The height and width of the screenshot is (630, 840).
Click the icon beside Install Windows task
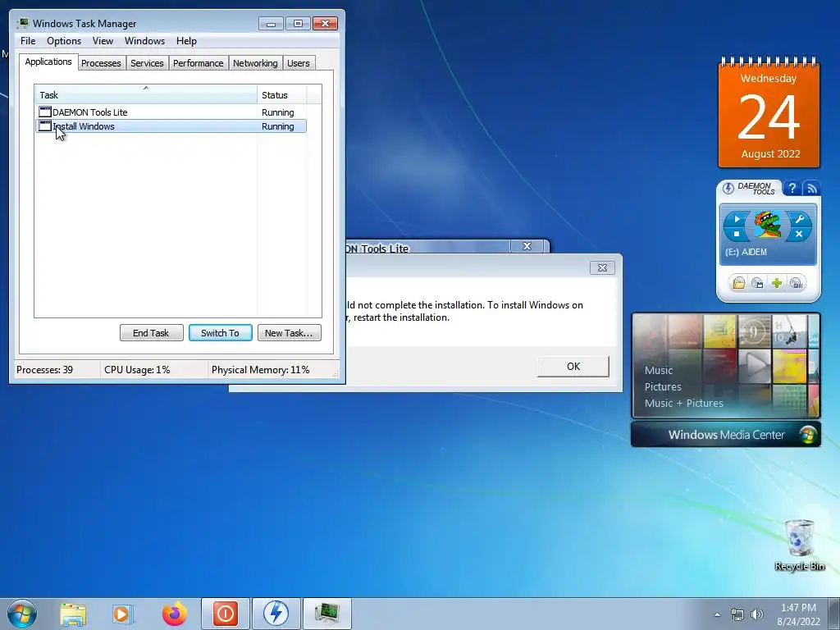point(45,126)
